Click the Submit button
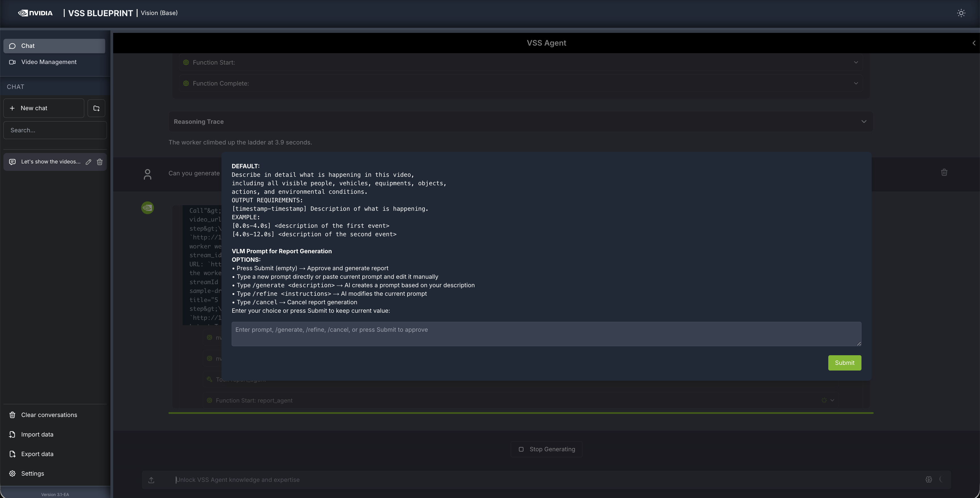 (x=844, y=363)
